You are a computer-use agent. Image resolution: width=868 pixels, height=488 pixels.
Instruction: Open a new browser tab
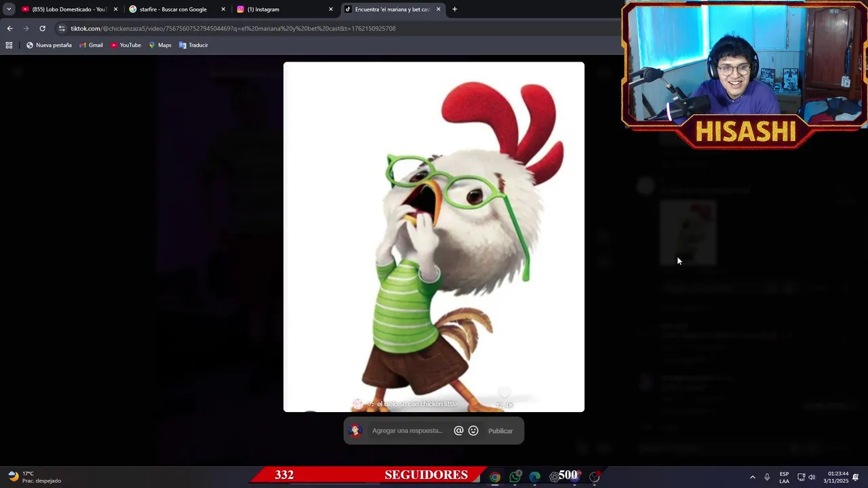click(454, 9)
